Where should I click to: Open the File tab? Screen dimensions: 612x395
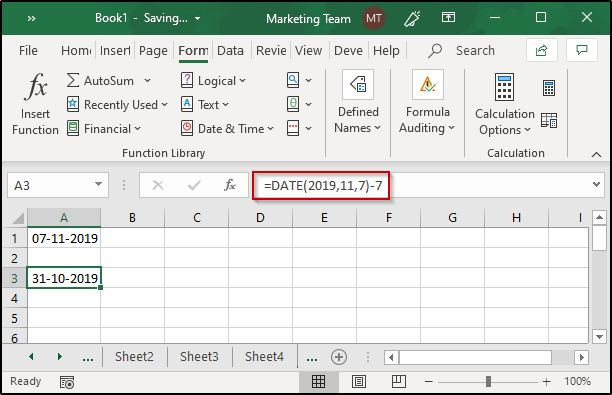click(x=28, y=50)
